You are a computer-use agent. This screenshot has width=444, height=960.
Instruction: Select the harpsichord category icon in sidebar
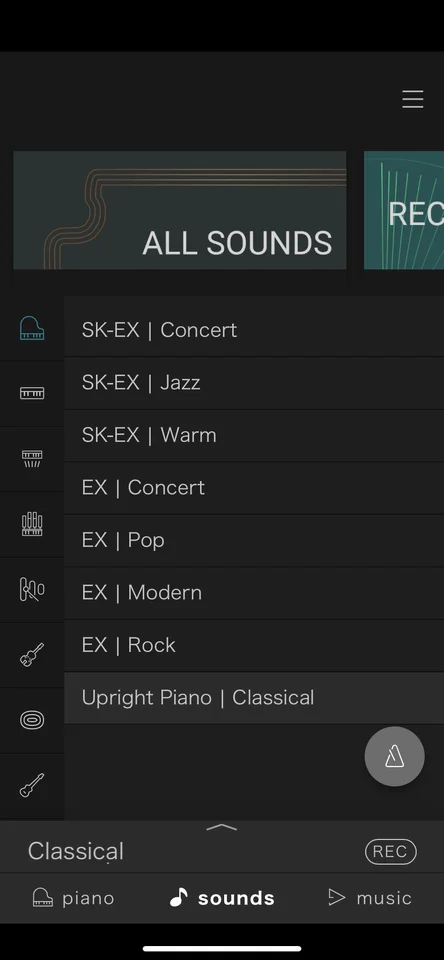[32, 459]
